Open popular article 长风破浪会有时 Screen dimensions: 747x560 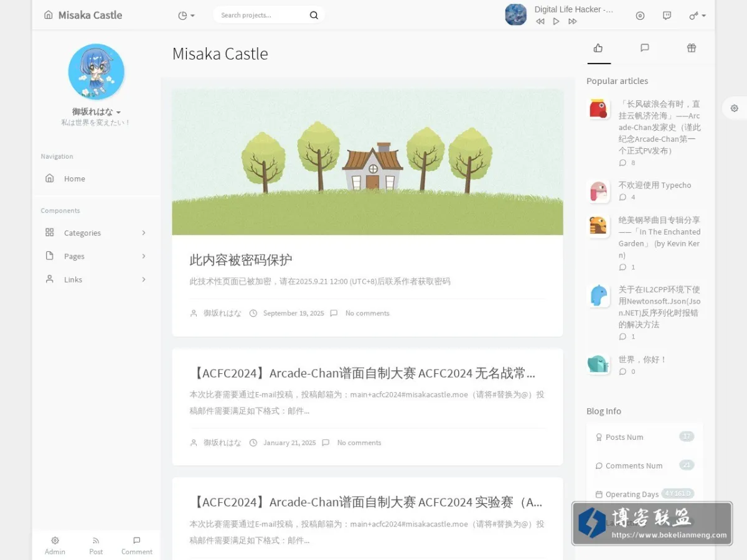coord(660,128)
